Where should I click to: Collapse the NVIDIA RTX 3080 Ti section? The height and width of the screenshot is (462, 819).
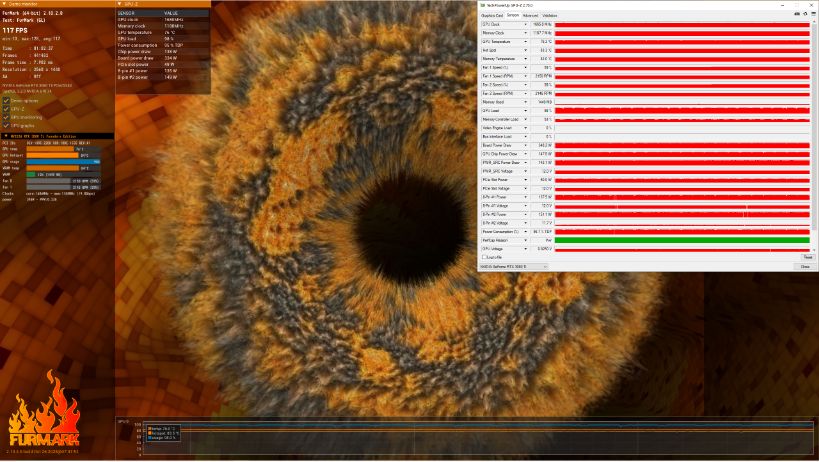6,136
